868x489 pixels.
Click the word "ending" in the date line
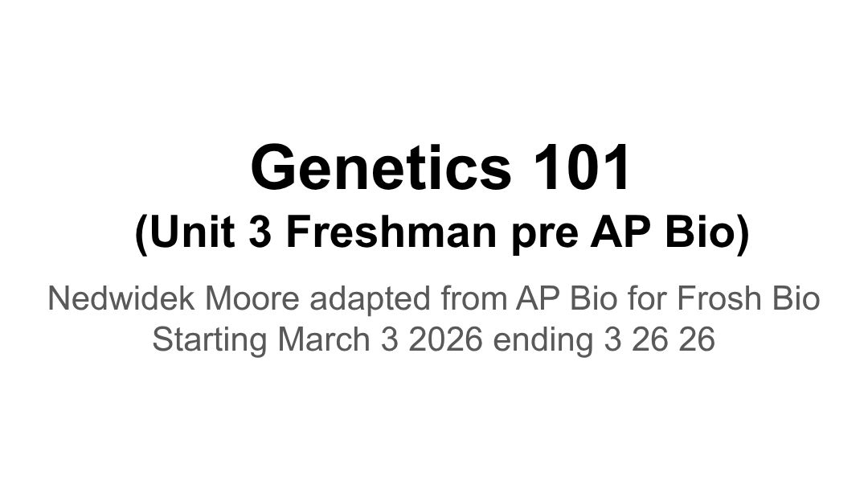pos(543,341)
